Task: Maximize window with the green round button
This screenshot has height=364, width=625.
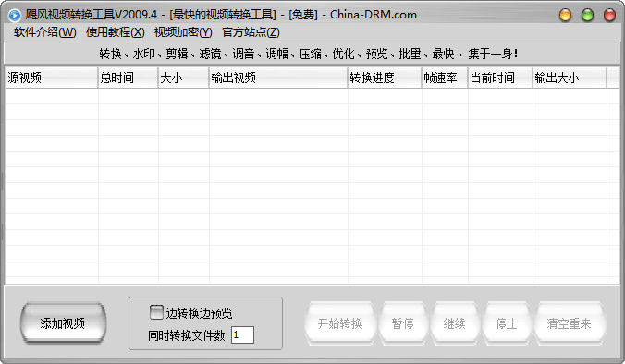Action: point(587,15)
